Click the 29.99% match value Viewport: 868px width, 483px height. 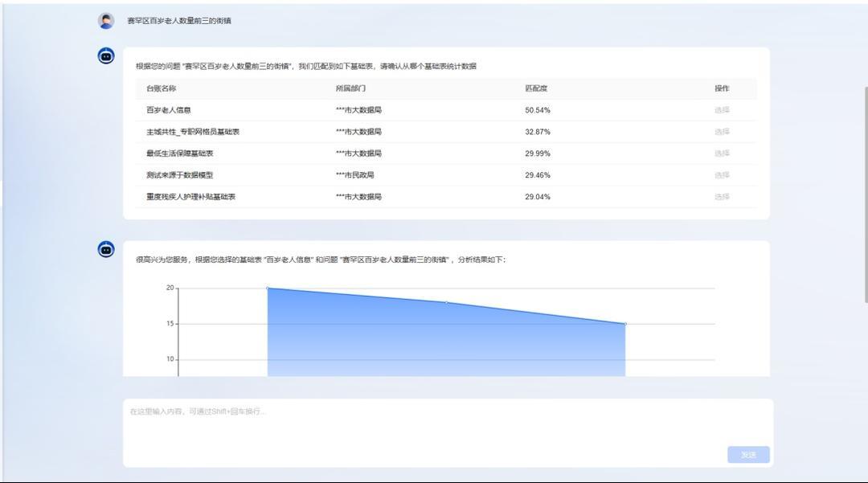[x=538, y=153]
